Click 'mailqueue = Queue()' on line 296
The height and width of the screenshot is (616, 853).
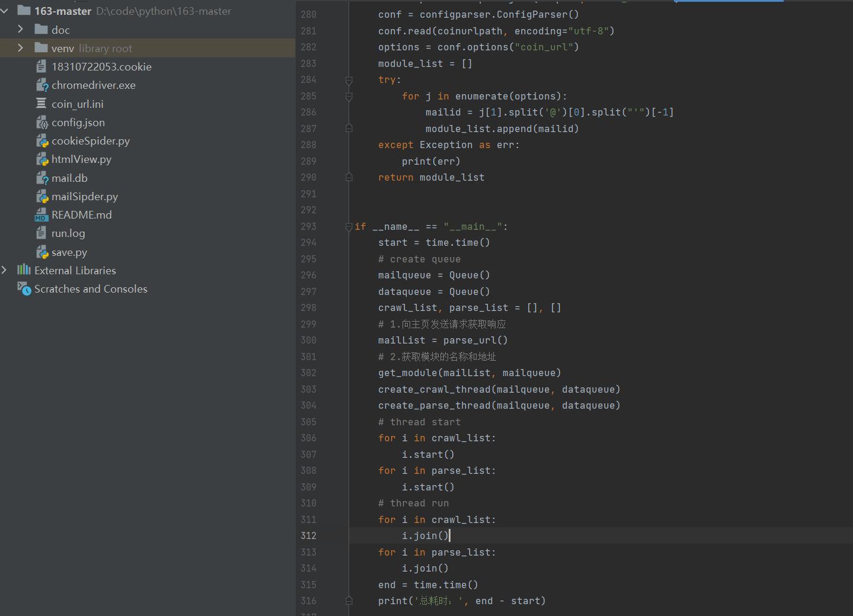pyautogui.click(x=434, y=275)
